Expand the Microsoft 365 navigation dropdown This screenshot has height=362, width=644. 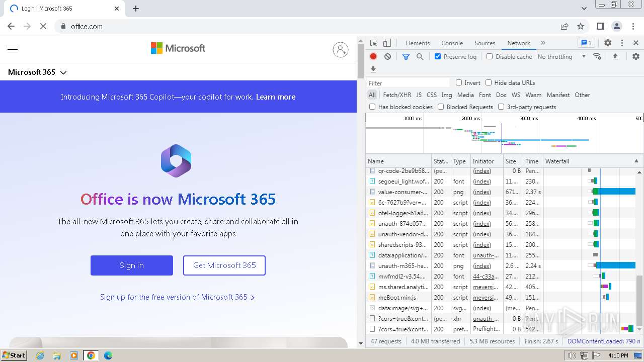point(37,72)
